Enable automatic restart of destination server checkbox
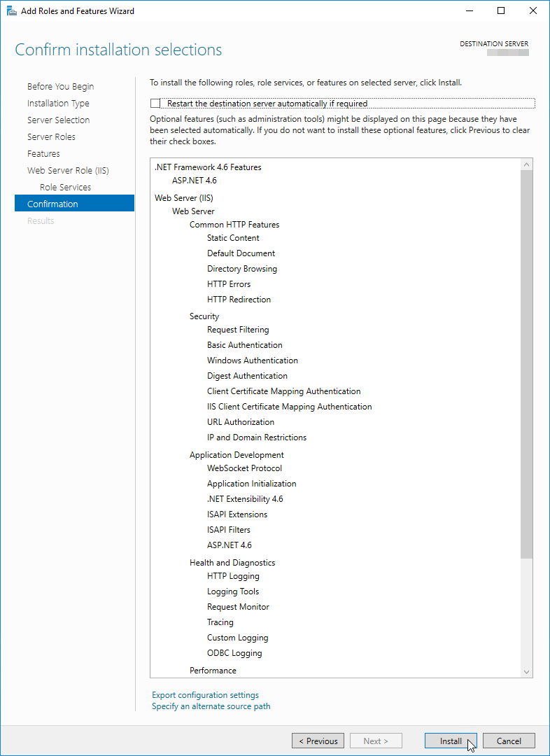 [155, 104]
